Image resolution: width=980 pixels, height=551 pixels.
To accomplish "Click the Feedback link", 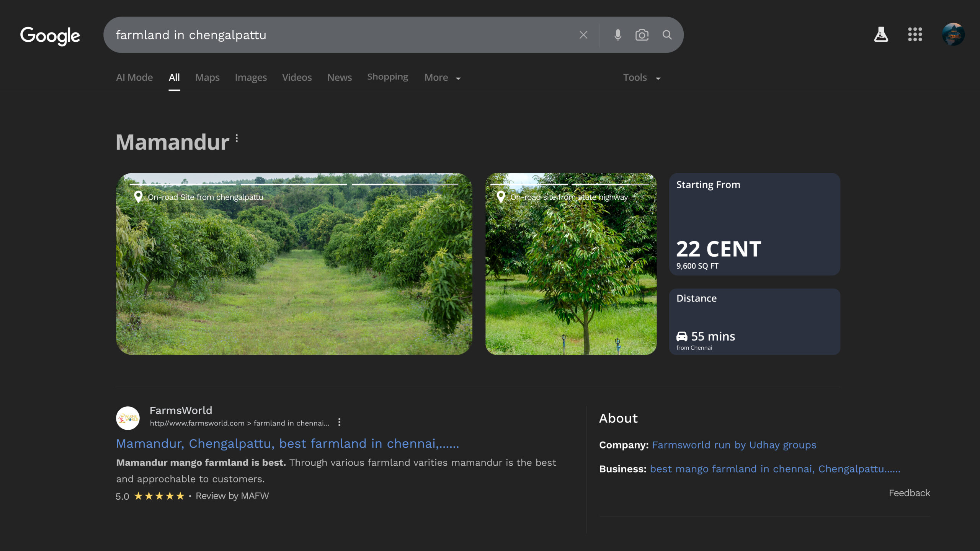I will click(x=909, y=493).
